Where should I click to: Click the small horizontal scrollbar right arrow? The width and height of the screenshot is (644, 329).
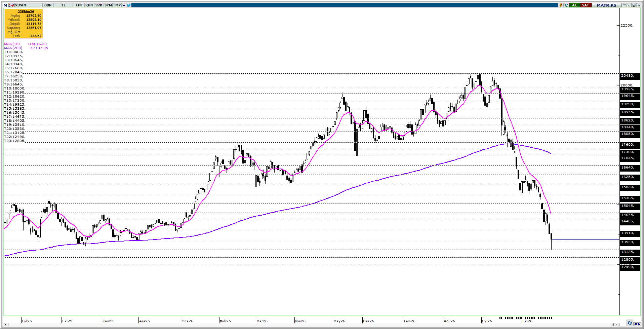pos(616,325)
